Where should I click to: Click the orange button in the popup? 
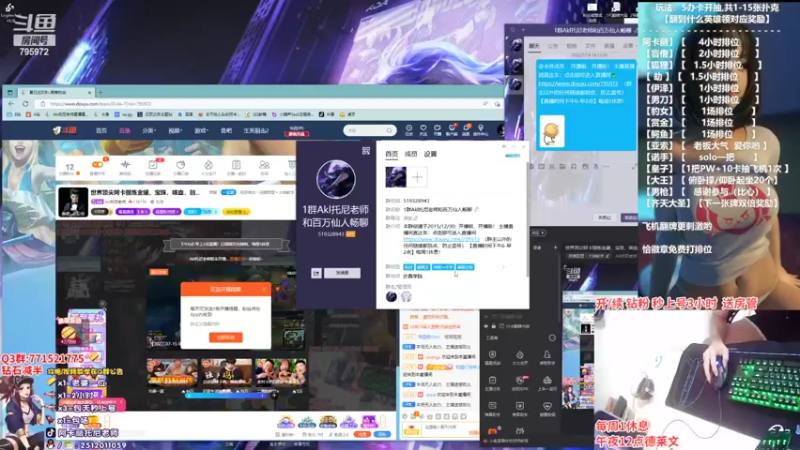(226, 337)
